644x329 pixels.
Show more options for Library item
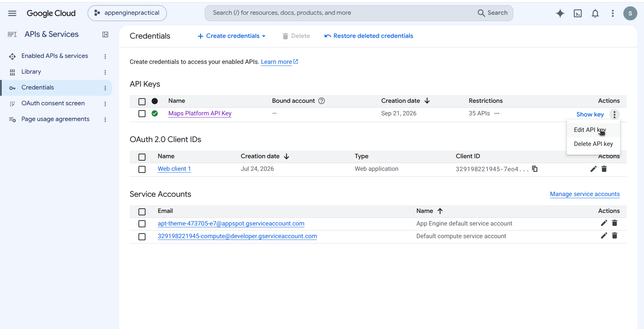105,72
